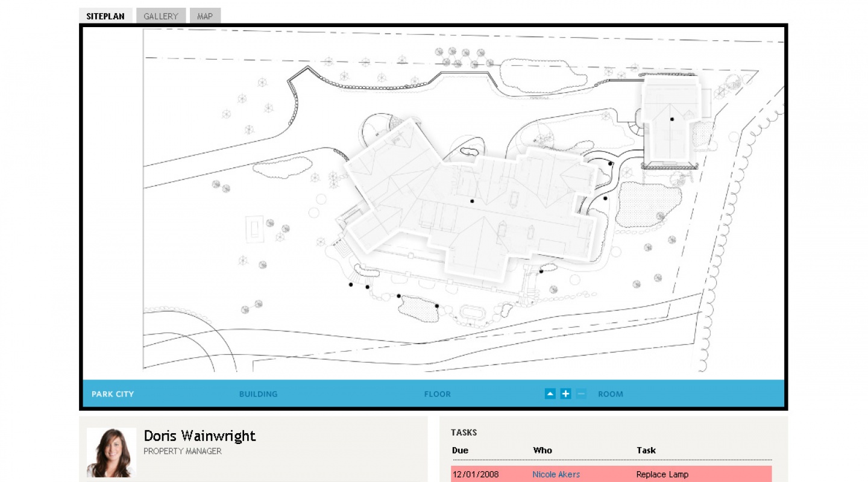Select the marker dot on the guest house
The height and width of the screenshot is (482, 868).
click(671, 119)
